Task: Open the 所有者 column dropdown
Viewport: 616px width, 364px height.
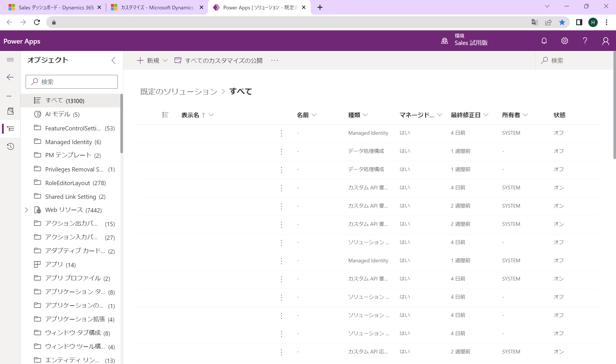Action: pyautogui.click(x=525, y=115)
